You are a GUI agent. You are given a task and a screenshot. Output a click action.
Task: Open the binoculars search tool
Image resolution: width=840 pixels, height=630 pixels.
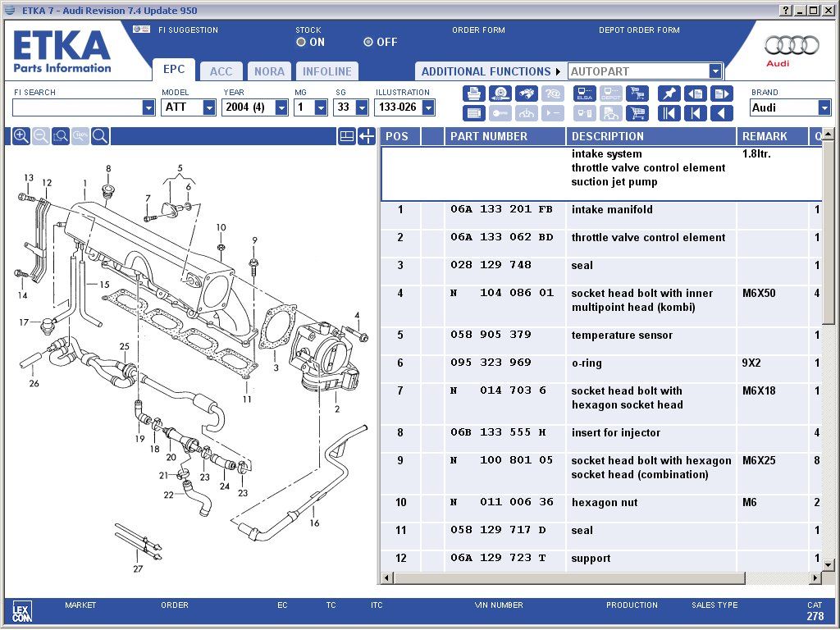coord(526,94)
